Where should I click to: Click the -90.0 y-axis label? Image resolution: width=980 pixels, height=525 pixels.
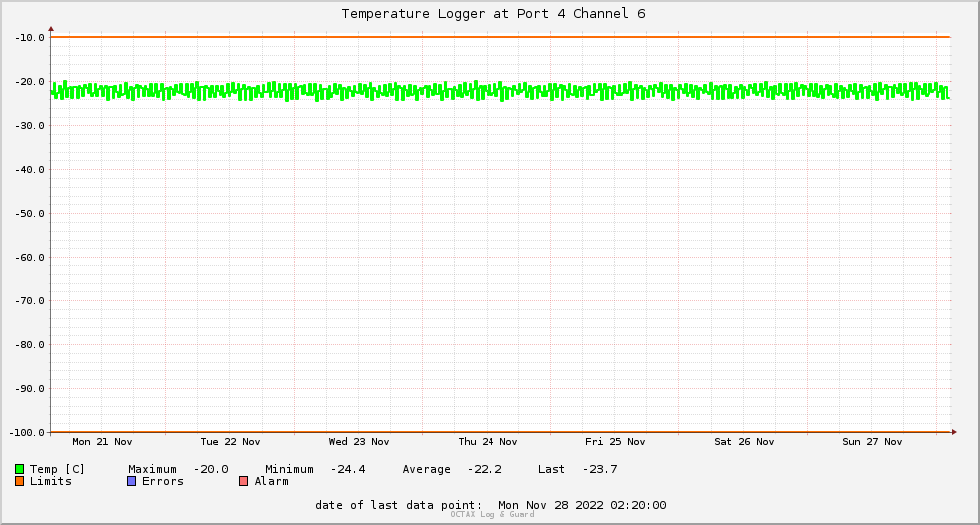[29, 389]
